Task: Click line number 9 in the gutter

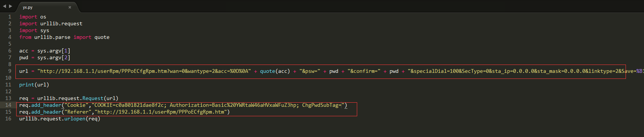Action: tap(10, 71)
